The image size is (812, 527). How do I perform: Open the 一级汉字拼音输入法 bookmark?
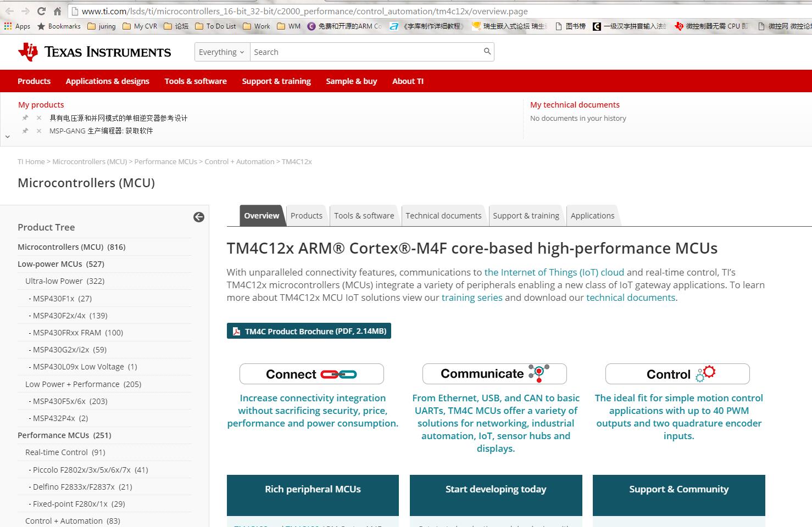pyautogui.click(x=630, y=26)
